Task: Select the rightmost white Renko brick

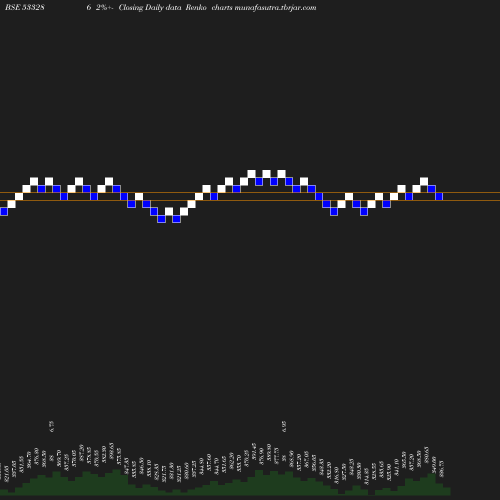Action: (424, 181)
